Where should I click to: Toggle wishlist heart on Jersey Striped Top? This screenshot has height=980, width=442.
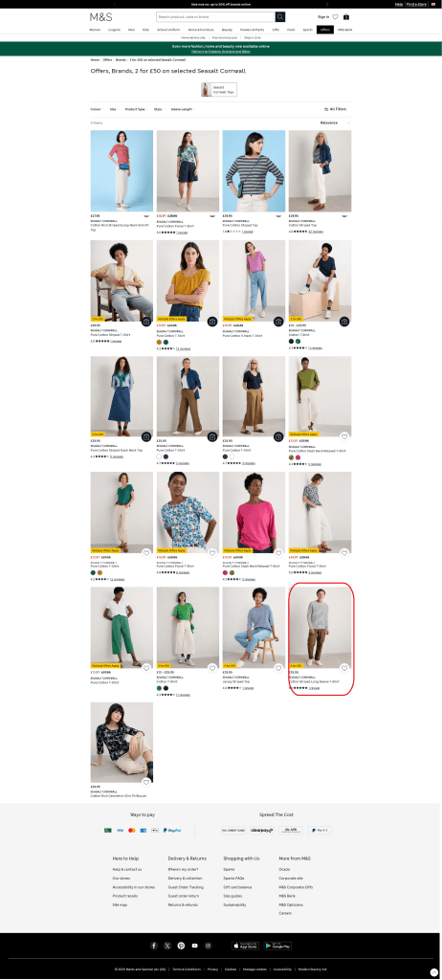pos(278,667)
